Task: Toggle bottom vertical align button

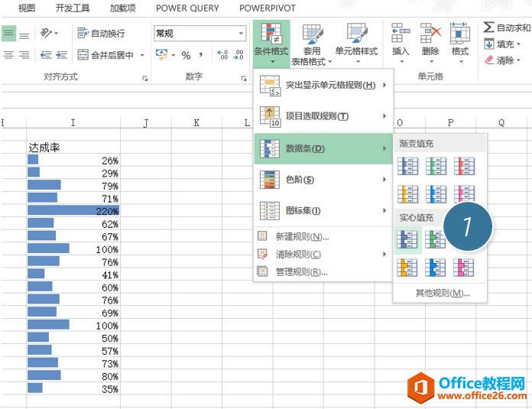Action: (x=24, y=34)
